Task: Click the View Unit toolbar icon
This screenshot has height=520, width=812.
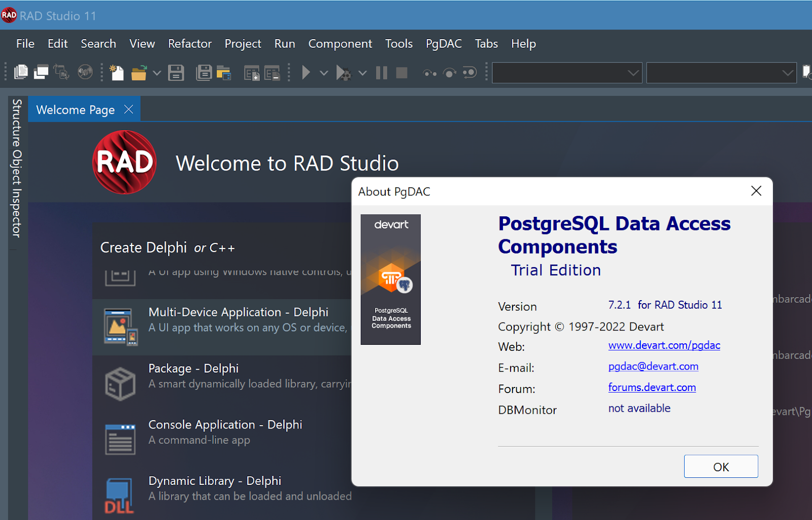Action: [x=21, y=72]
